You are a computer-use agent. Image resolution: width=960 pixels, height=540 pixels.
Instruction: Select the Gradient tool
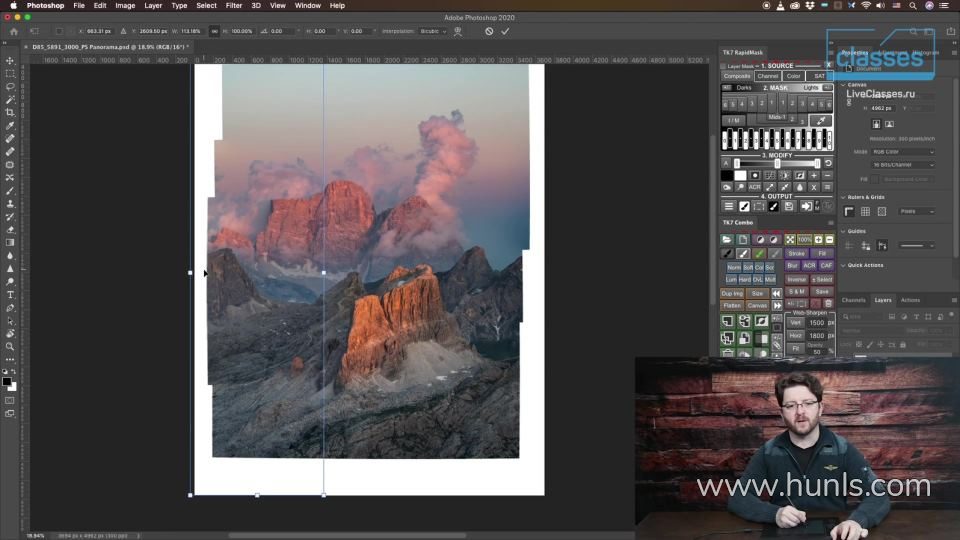(10, 243)
